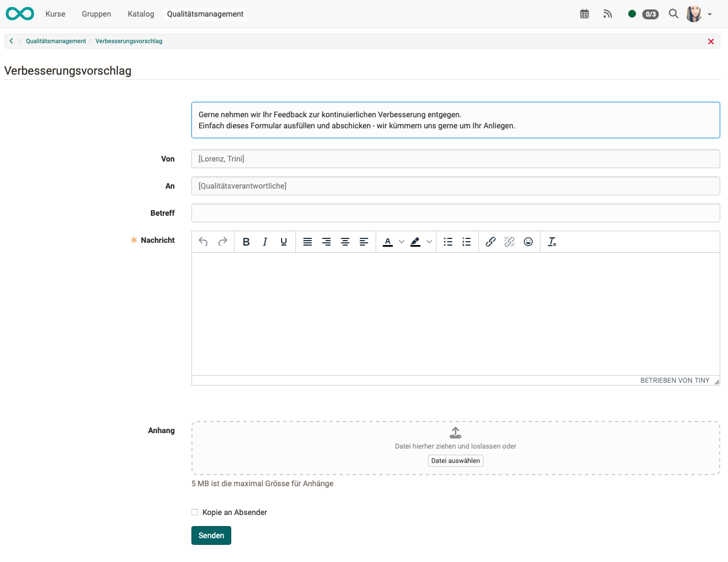Select the text color swatch

point(388,242)
